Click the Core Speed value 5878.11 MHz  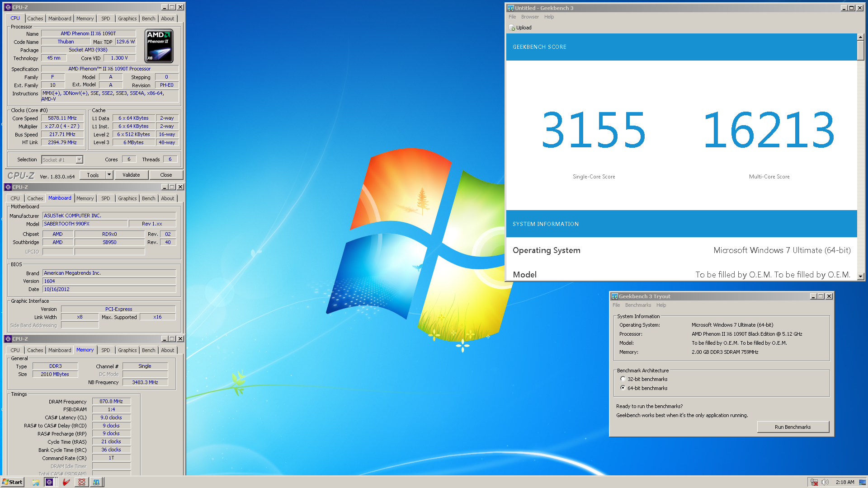pyautogui.click(x=62, y=118)
